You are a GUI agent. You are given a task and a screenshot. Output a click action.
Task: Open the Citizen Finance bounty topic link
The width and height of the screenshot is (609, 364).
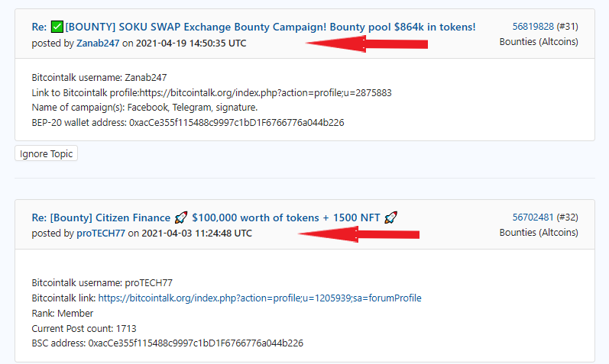tap(215, 217)
